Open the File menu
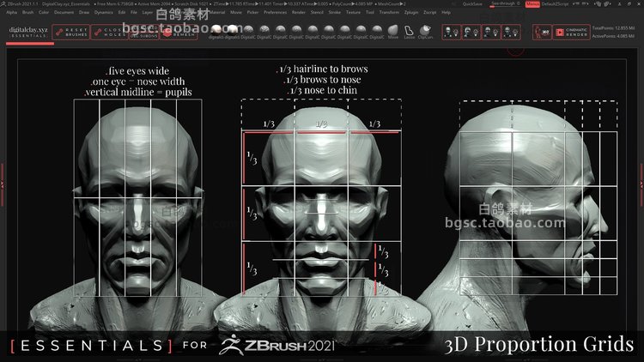644x362 pixels. click(134, 12)
